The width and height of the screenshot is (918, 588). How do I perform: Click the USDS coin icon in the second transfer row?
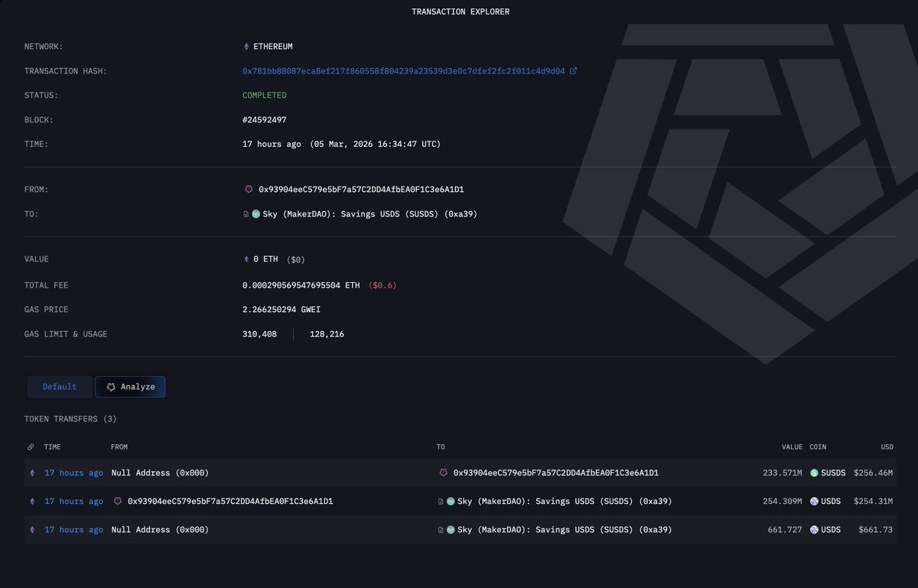[814, 501]
